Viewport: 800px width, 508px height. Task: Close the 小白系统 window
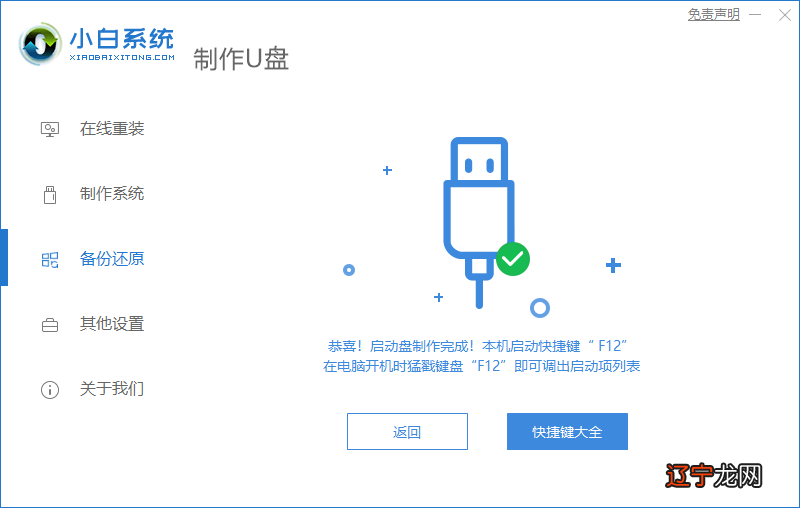(785, 15)
